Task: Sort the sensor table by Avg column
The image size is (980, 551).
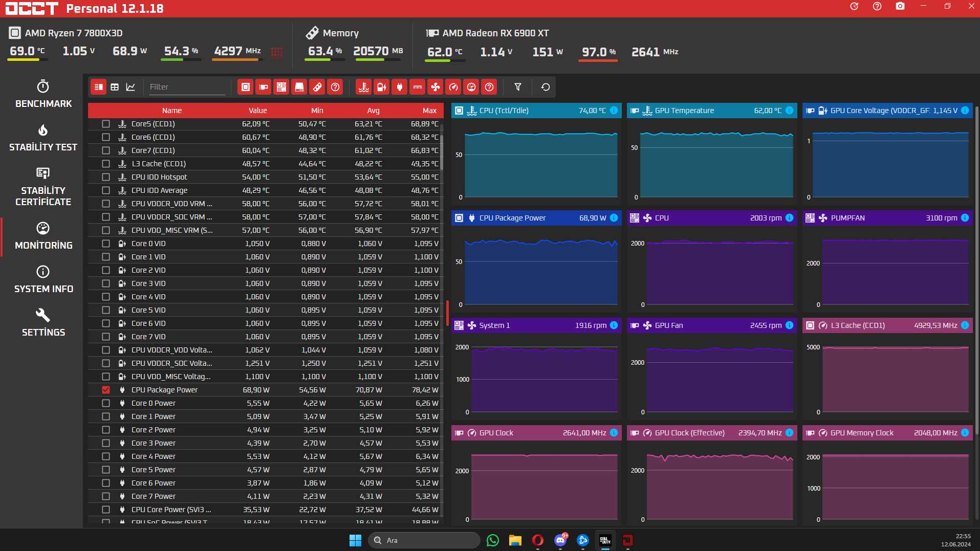Action: click(374, 111)
